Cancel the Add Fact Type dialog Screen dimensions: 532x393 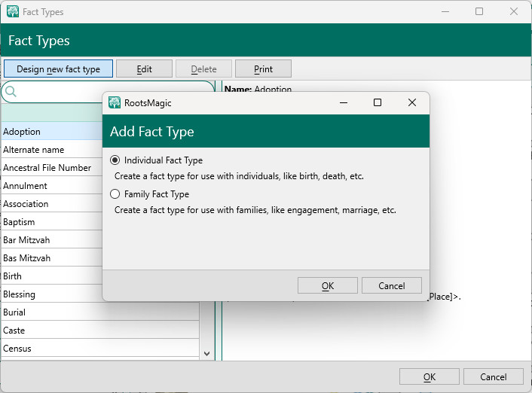[391, 285]
